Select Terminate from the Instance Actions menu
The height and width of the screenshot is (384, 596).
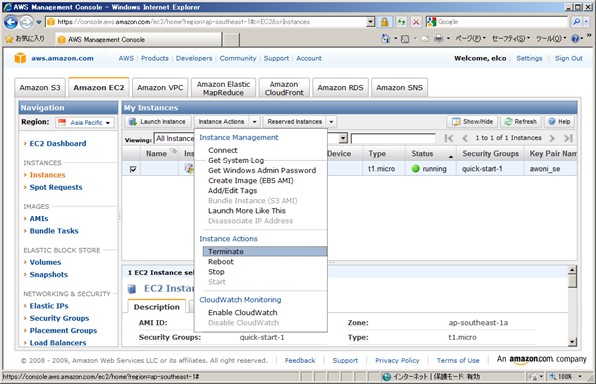coord(265,251)
